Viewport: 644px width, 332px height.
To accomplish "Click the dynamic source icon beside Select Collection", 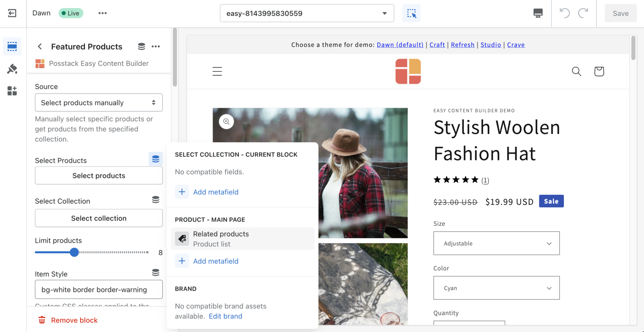I will [x=156, y=200].
